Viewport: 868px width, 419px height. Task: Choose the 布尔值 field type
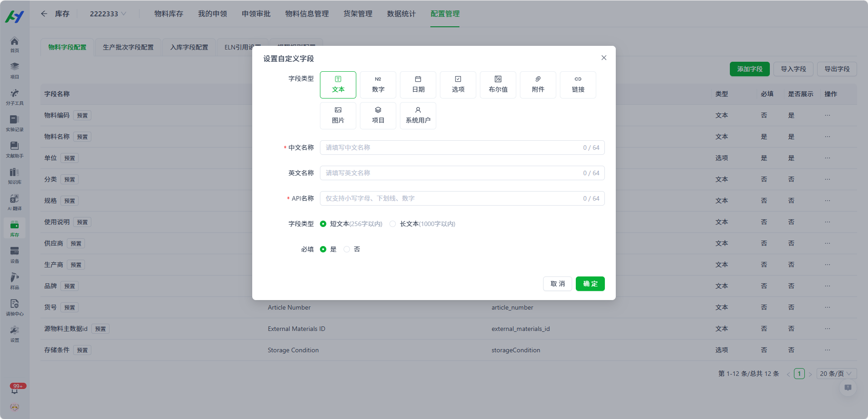point(498,85)
